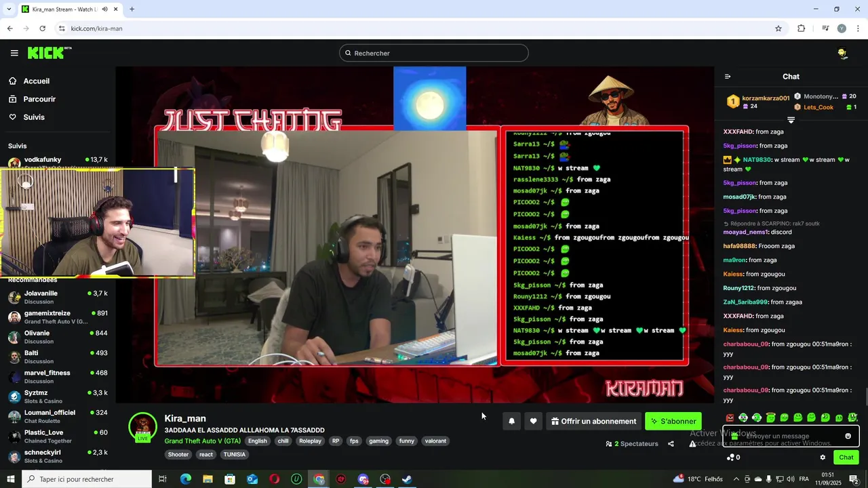Open Windows notification center
Screen dimensions: 868x488
coord(854,479)
